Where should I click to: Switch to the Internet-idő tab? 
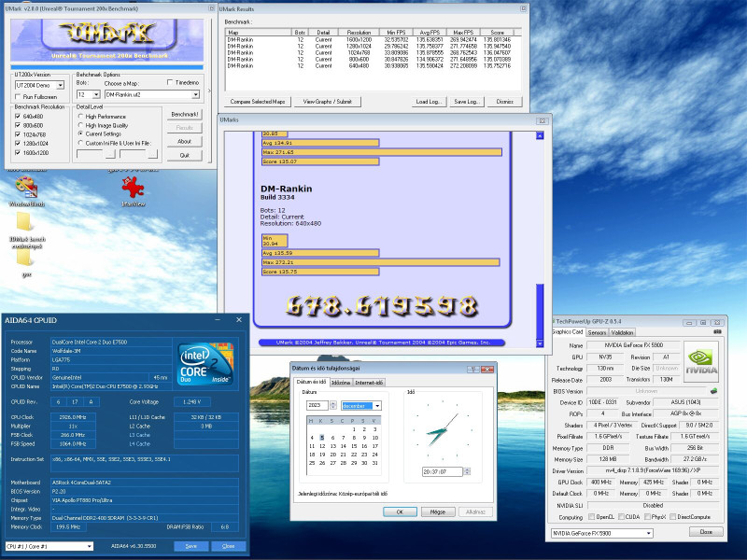[369, 383]
